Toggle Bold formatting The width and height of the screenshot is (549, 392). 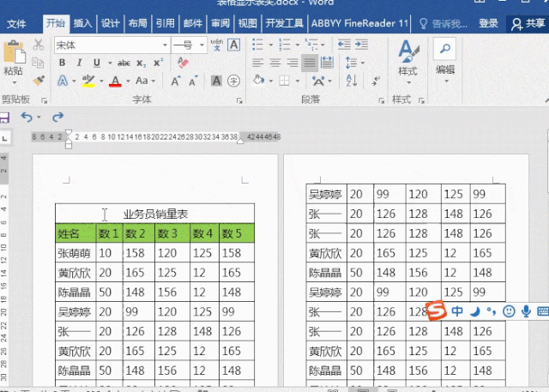[x=62, y=63]
